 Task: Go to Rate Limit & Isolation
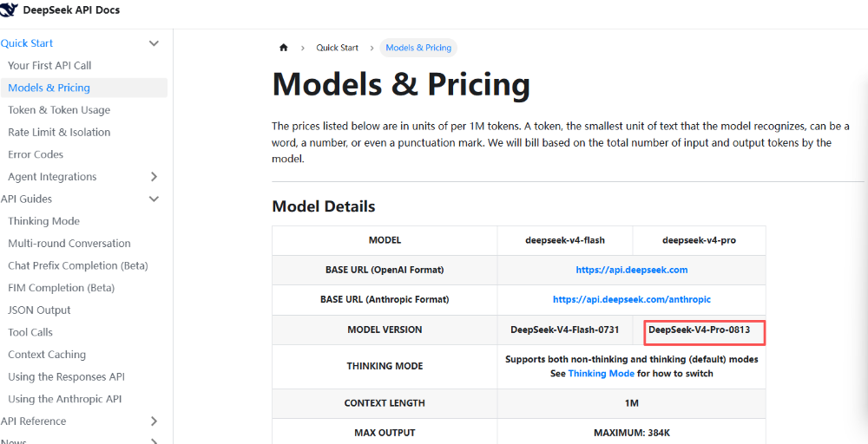pos(59,132)
